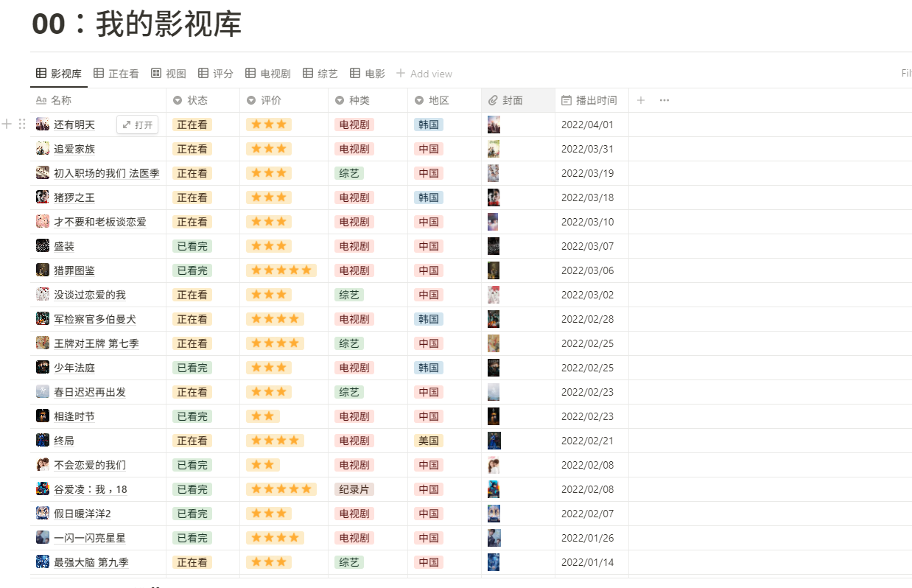The height and width of the screenshot is (588, 912).
Task: Open the 猪猡之王 cover thumbnail
Action: coord(494,197)
